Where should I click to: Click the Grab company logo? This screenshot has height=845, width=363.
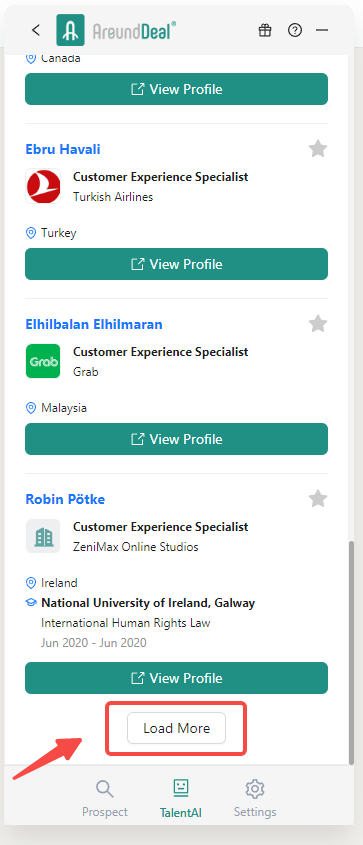[43, 362]
